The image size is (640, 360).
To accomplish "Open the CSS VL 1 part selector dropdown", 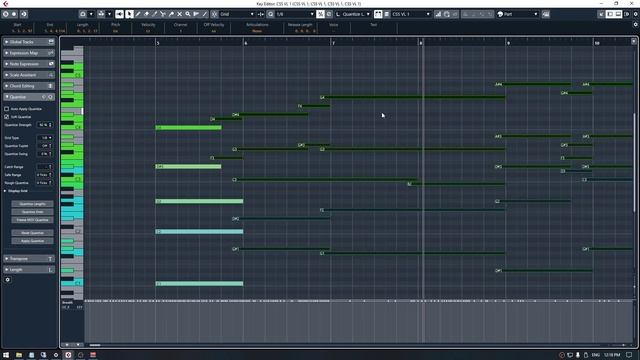I will tap(411, 14).
